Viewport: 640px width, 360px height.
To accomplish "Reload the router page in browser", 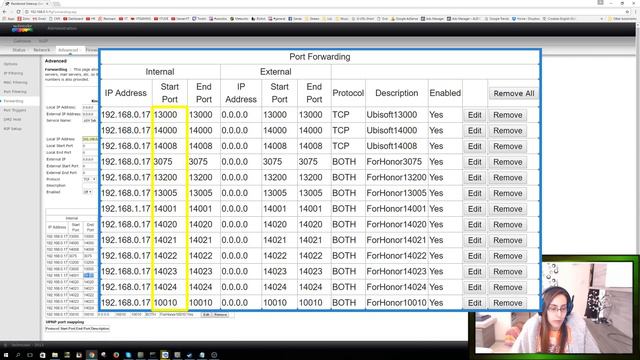I will pyautogui.click(x=18, y=12).
